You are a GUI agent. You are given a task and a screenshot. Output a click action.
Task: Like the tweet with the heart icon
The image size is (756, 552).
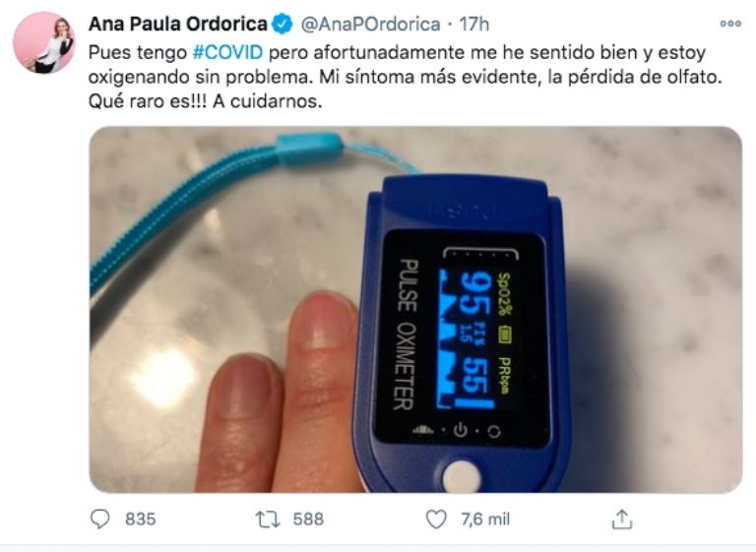coord(436,520)
